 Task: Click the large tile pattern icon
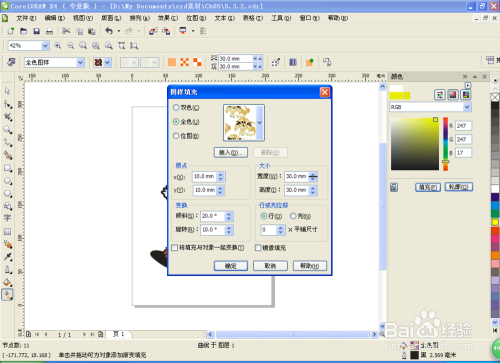[x=197, y=62]
